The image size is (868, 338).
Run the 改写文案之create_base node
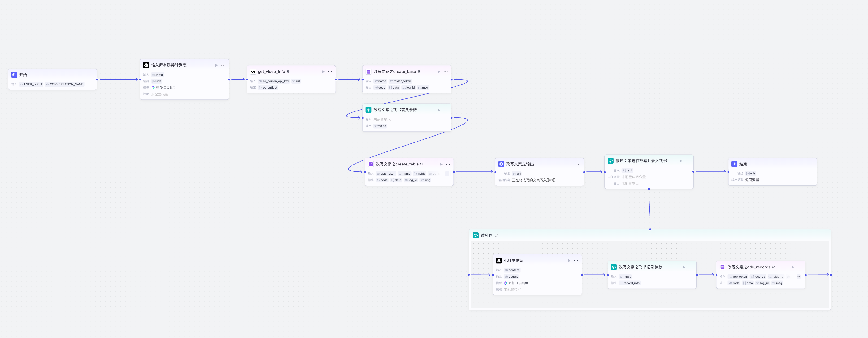(x=439, y=71)
